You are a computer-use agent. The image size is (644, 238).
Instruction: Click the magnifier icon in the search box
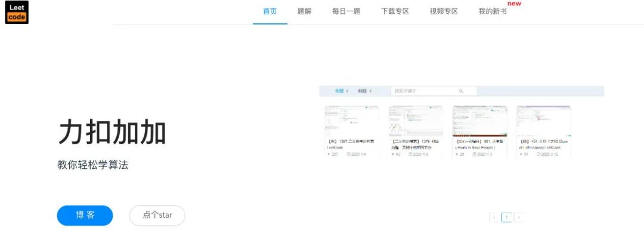pos(461,91)
